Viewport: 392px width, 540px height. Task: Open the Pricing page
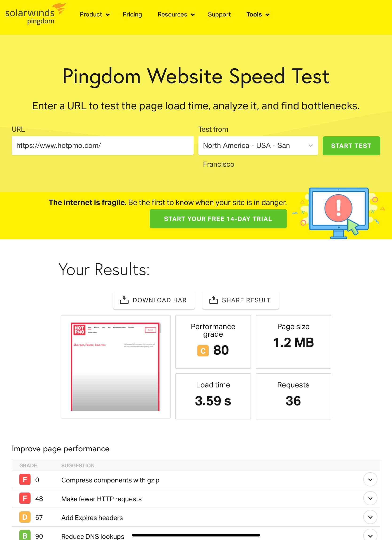[132, 15]
